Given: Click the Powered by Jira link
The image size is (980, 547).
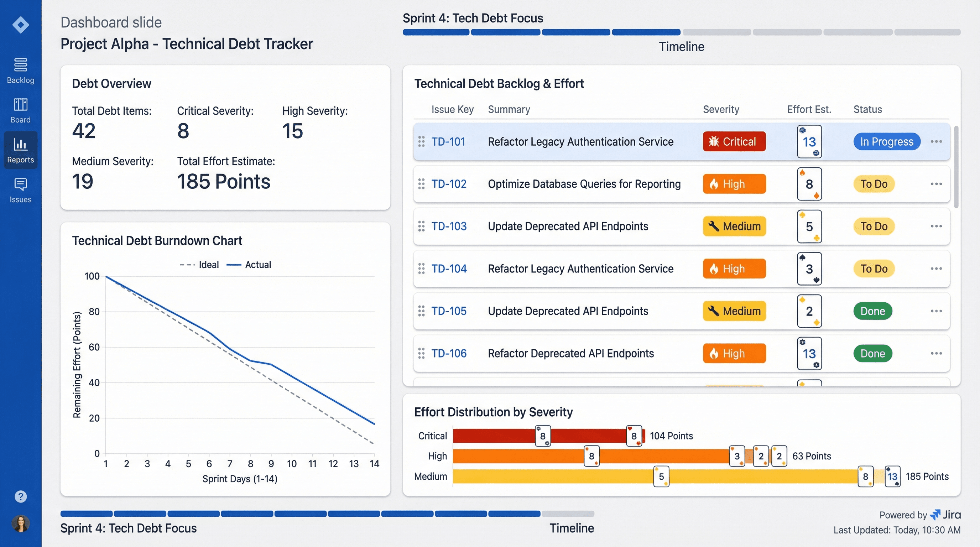Looking at the screenshot, I should coord(920,515).
